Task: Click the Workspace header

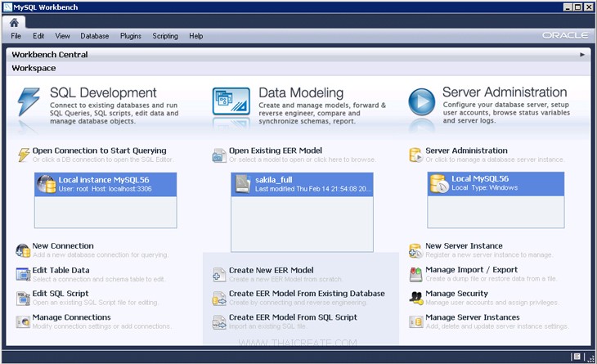Action: pyautogui.click(x=34, y=68)
